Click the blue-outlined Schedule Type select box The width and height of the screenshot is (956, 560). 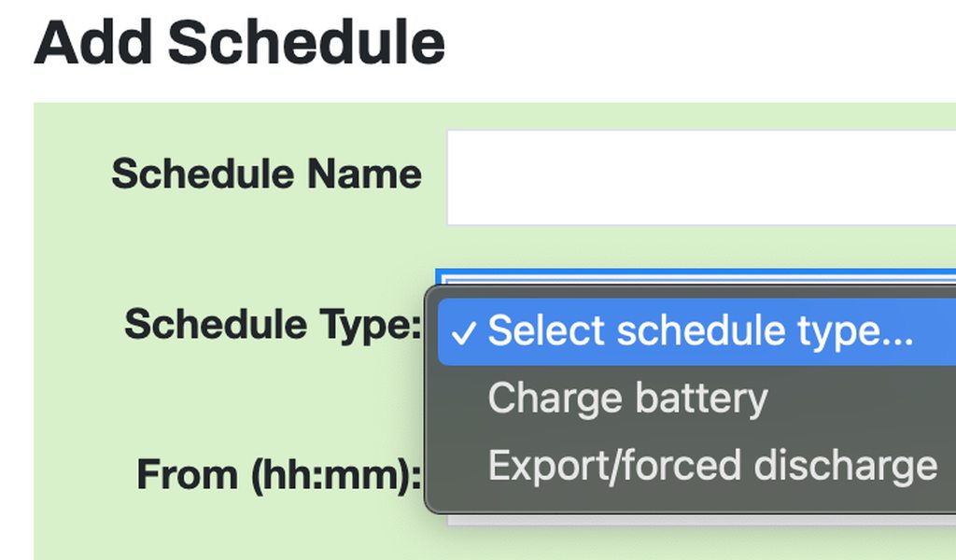[700, 277]
